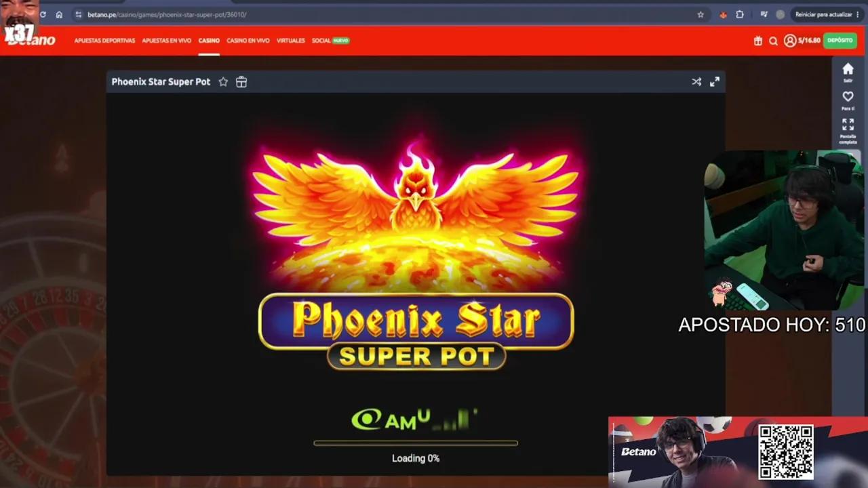
Task: Reload the page with browser refresh icon
Action: (43, 14)
